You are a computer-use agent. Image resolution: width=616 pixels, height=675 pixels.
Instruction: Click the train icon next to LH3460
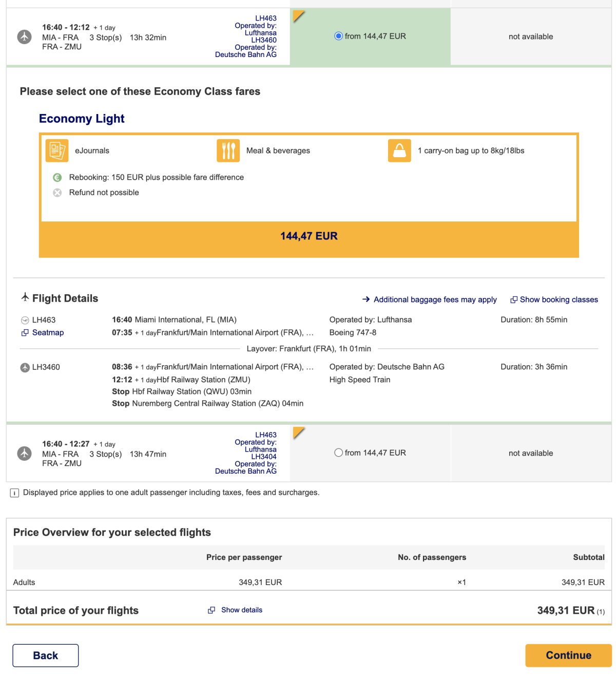pos(25,367)
